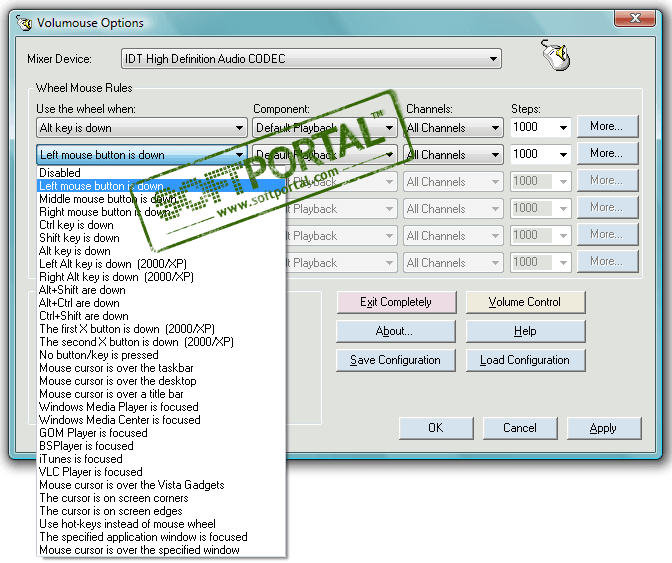
Task: Choose 'Mouse cursor is over the taskbar'
Action: click(161, 368)
